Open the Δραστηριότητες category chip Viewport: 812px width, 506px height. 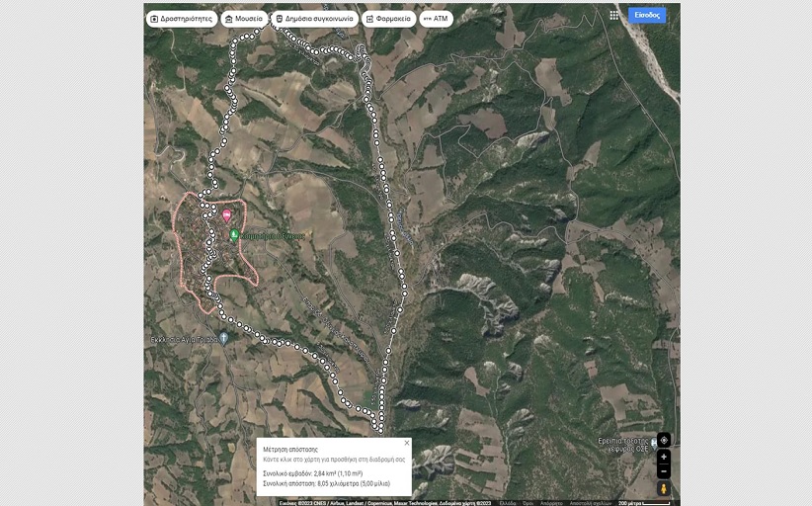pyautogui.click(x=182, y=19)
